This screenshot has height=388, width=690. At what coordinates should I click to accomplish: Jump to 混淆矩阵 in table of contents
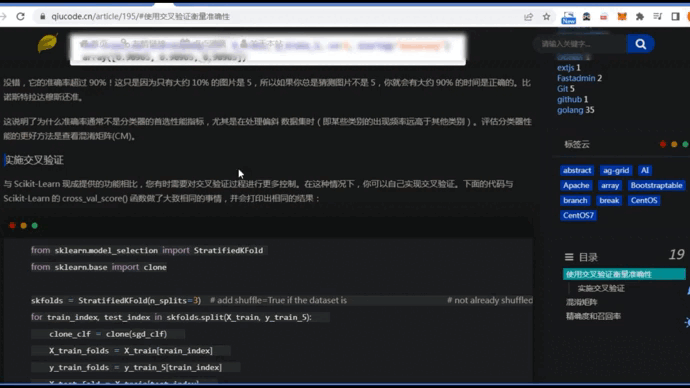pos(582,302)
